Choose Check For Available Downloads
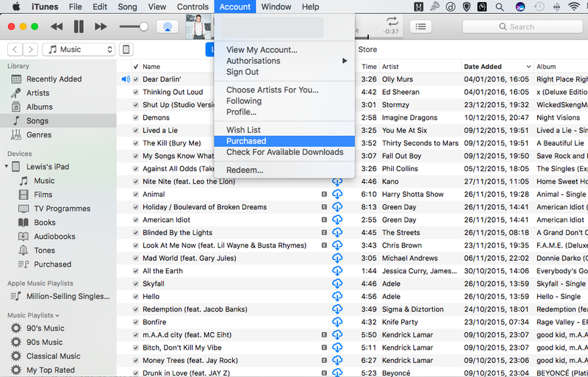588x377 pixels. pyautogui.click(x=284, y=152)
